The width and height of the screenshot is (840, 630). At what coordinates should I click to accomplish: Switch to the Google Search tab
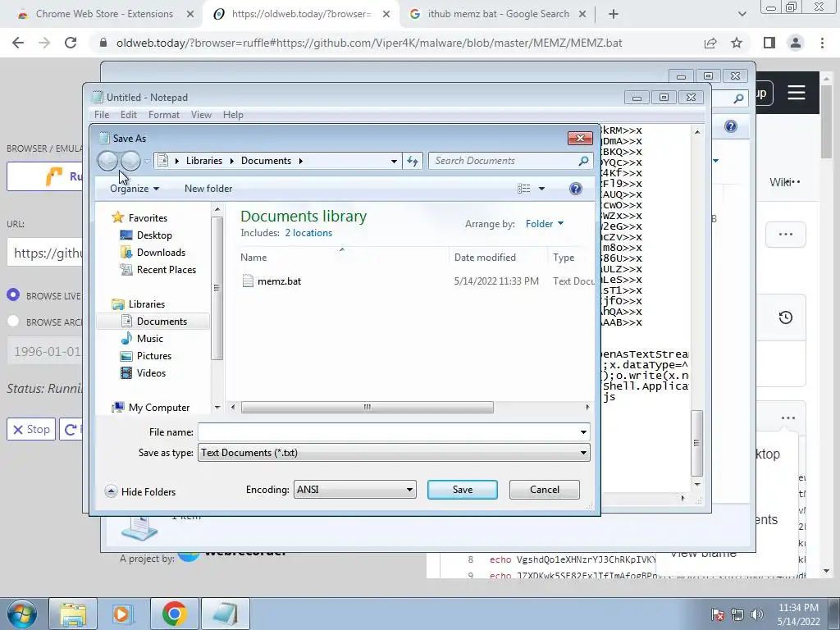(x=498, y=14)
